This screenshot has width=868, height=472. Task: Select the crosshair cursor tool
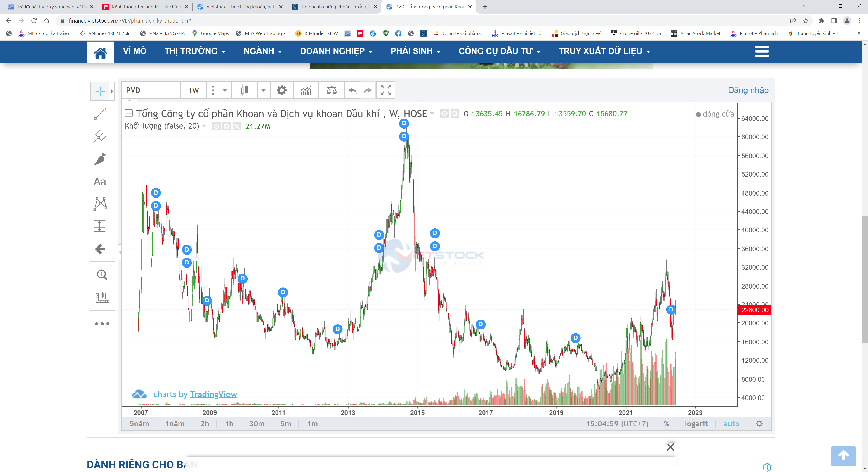tap(100, 91)
